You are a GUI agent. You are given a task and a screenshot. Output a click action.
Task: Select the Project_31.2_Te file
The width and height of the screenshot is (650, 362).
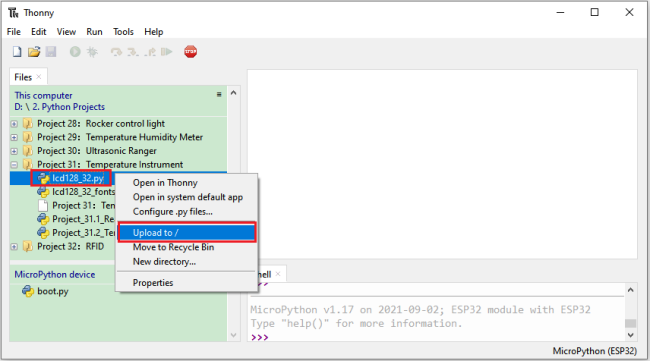pyautogui.click(x=83, y=233)
